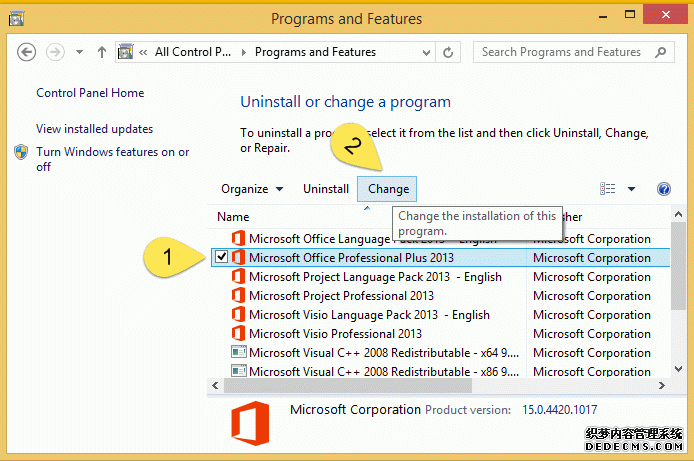
Task: Minimize the Programs and Features window
Action: pyautogui.click(x=603, y=16)
